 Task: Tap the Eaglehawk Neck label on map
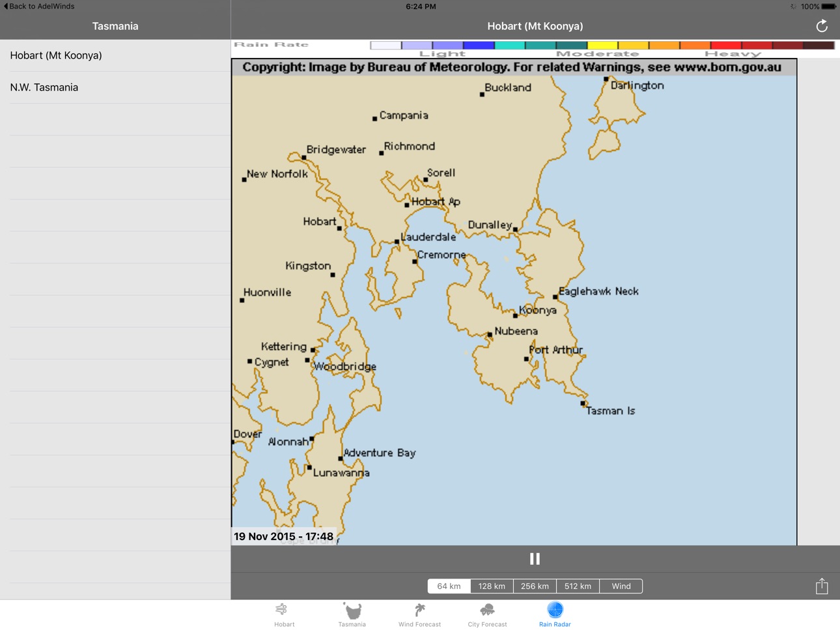598,291
